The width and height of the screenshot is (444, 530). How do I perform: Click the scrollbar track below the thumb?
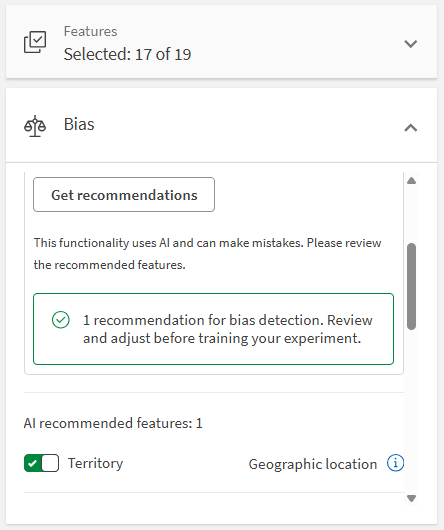point(411,411)
